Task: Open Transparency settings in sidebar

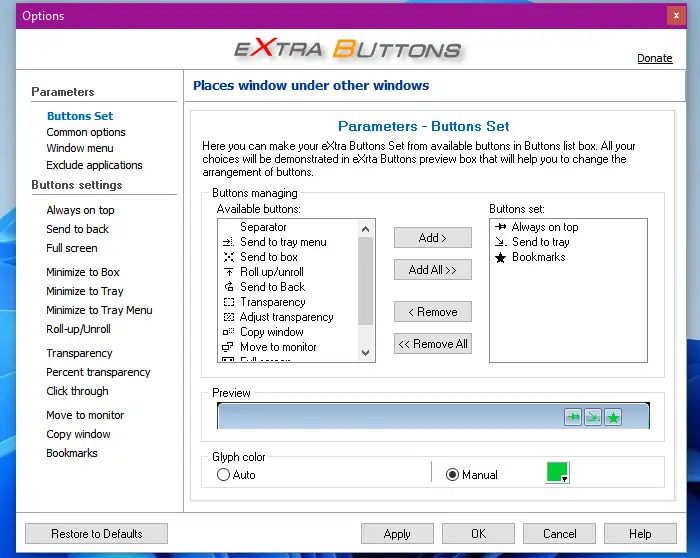Action: (x=79, y=353)
